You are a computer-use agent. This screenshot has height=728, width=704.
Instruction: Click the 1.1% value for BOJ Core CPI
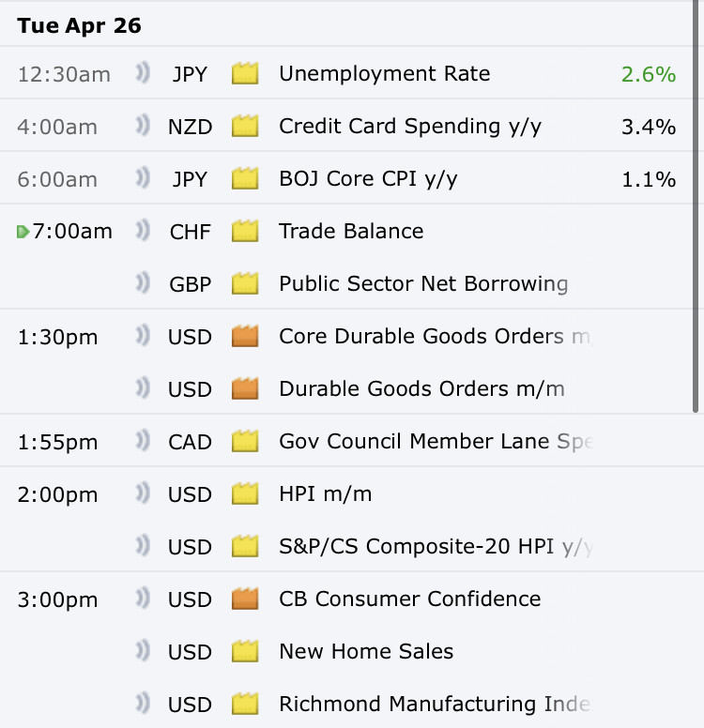coord(648,178)
